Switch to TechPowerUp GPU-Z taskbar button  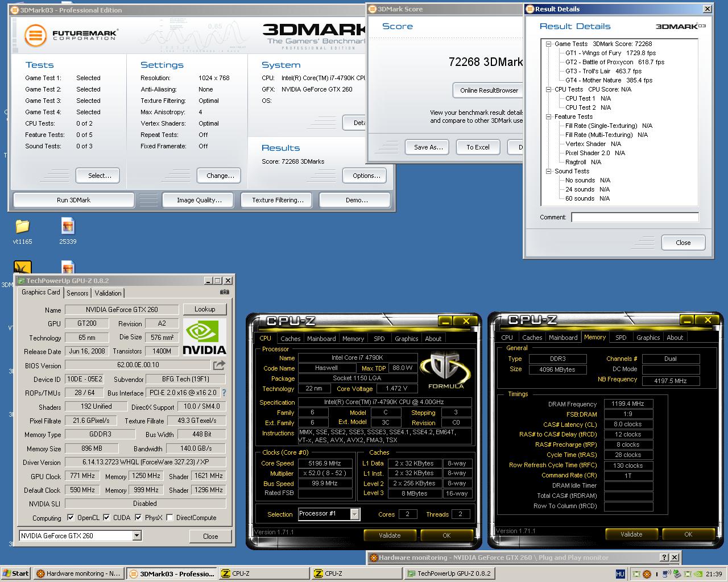click(x=449, y=573)
